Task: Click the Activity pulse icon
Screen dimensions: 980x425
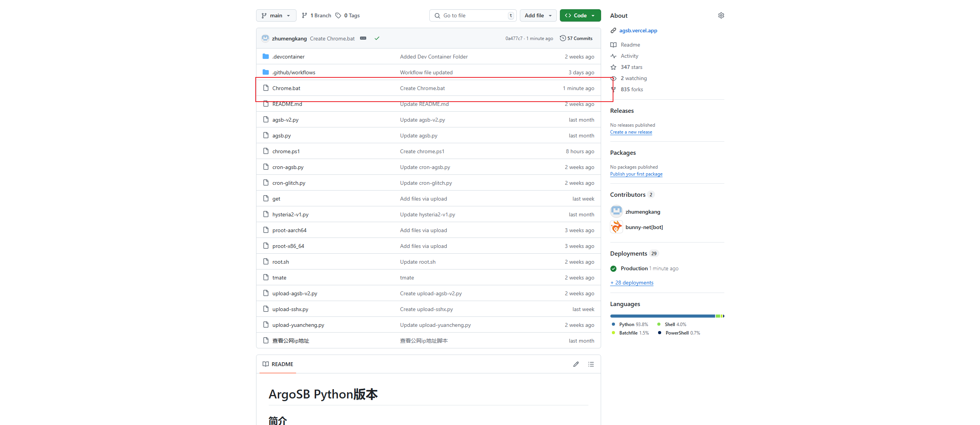Action: coord(613,56)
